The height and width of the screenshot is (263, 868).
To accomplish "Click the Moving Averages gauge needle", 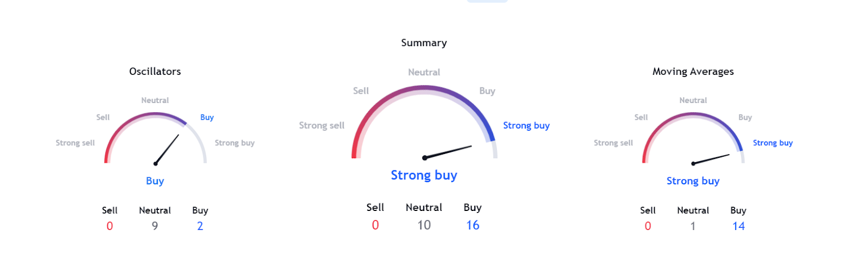I will click(711, 159).
